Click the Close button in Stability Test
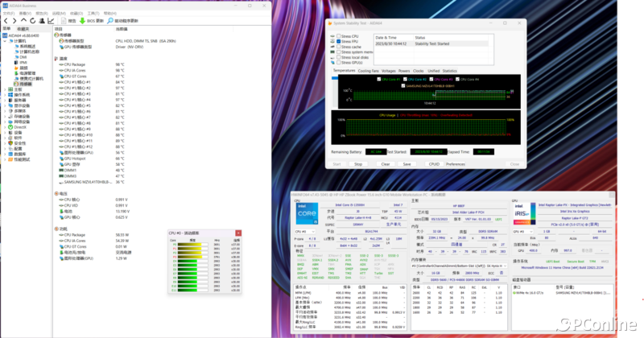The image size is (644, 338). point(514,164)
